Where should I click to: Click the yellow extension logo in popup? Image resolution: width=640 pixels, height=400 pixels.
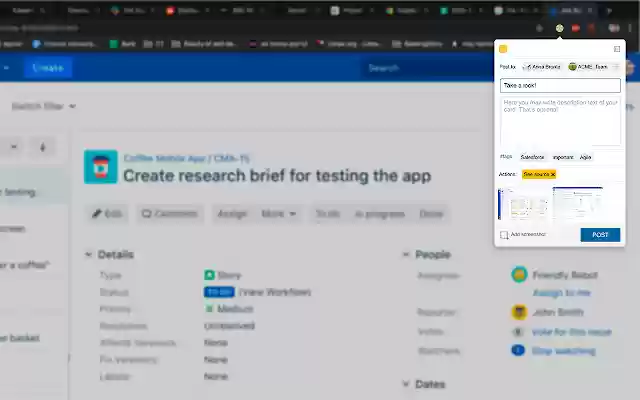pos(503,49)
